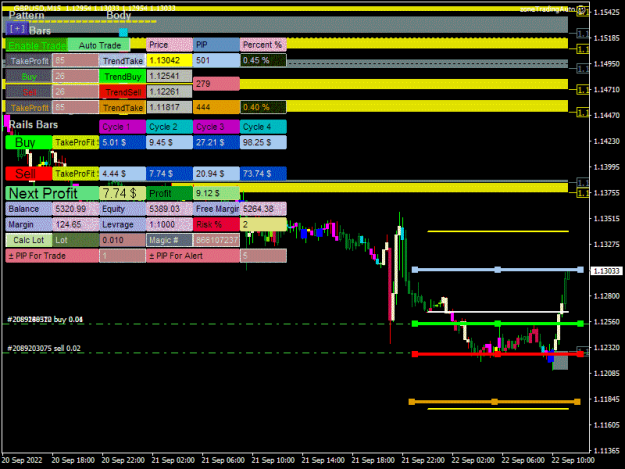Select the Cycle 4 tab

click(x=263, y=127)
